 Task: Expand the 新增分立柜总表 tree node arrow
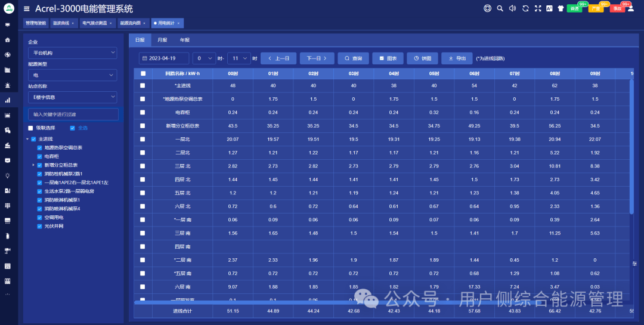33,165
